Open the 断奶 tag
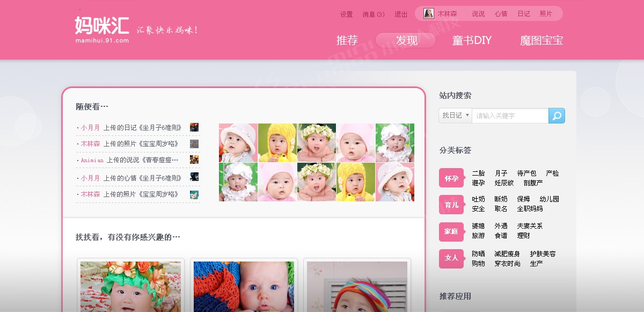Viewport: 644px width, 312px height. tap(501, 199)
